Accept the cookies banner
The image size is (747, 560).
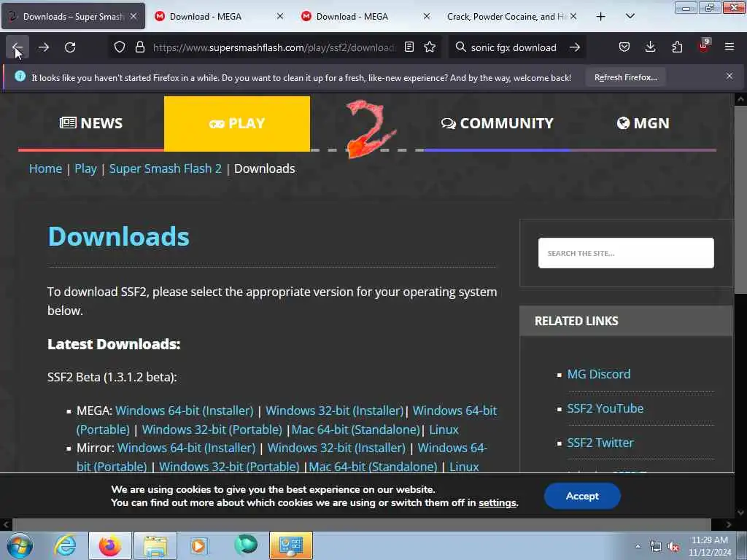tap(582, 496)
